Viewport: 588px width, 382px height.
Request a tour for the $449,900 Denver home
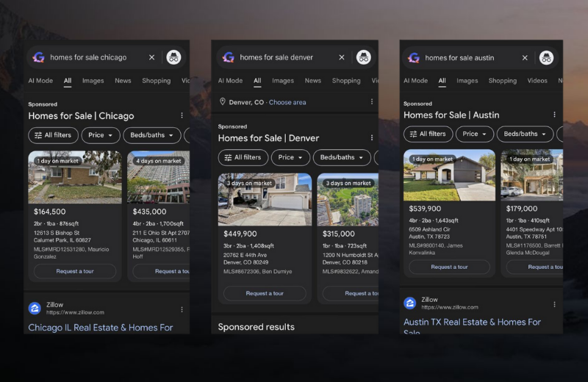[265, 293]
